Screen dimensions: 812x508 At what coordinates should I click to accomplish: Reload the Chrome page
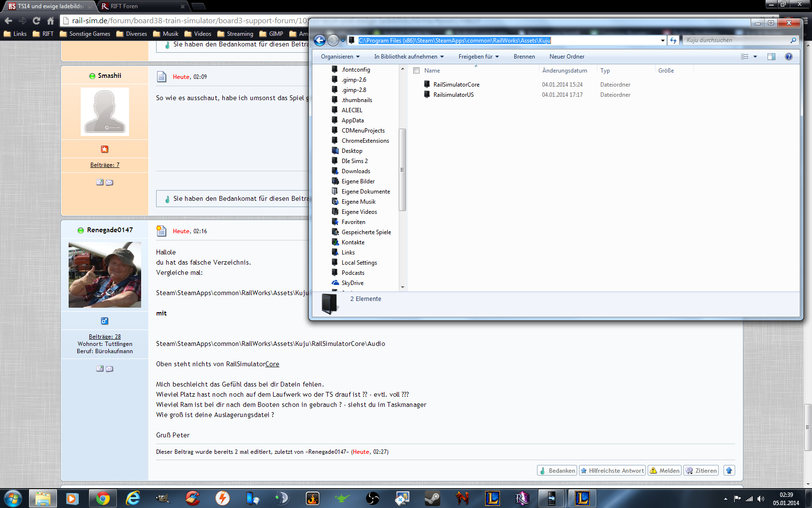coord(36,21)
